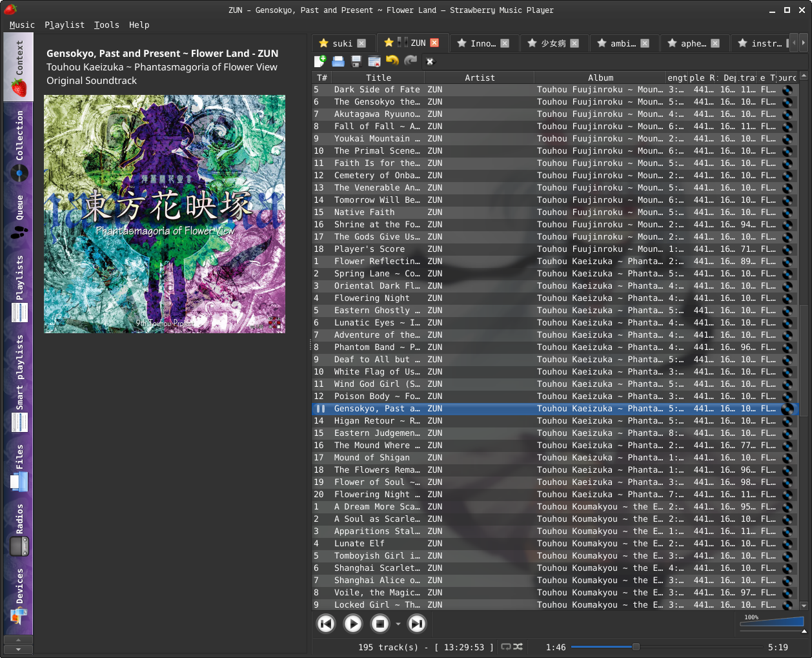This screenshot has width=812, height=658.
Task: Skip to next track
Action: pos(418,624)
